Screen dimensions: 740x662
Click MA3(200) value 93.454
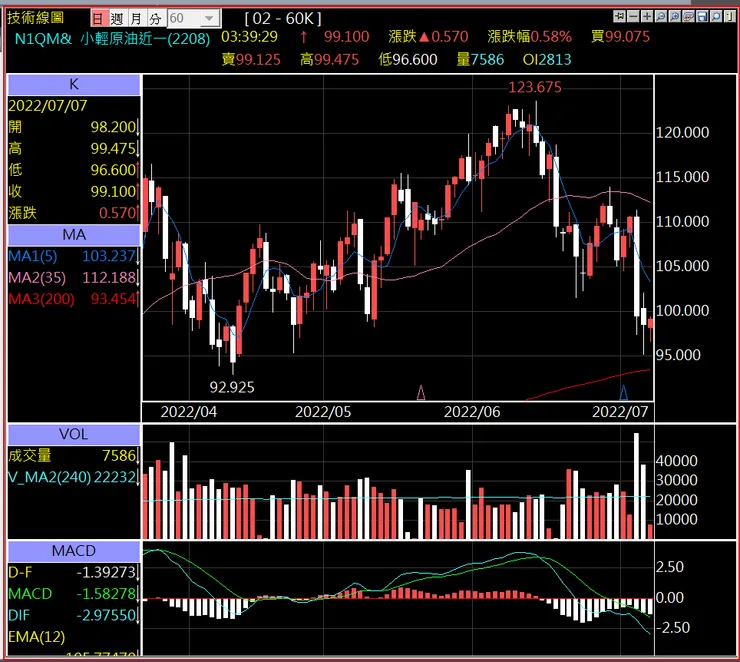tap(113, 299)
